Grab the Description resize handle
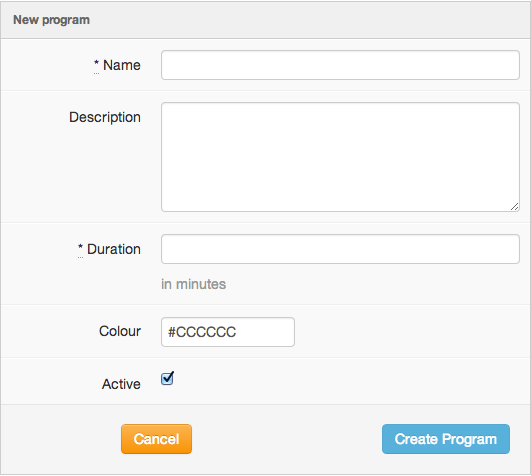This screenshot has width=531, height=476. tap(514, 207)
